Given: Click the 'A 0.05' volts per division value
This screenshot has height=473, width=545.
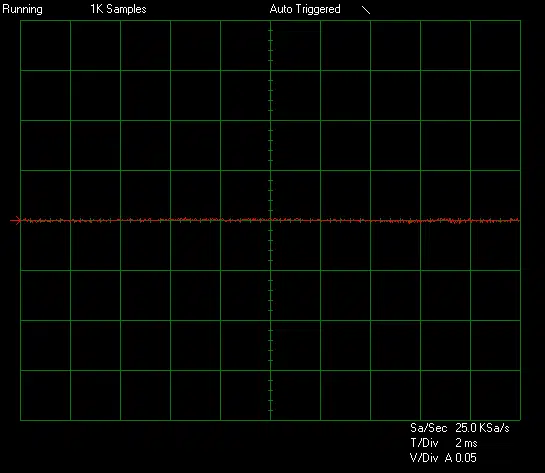Looking at the screenshot, I should click(461, 458).
